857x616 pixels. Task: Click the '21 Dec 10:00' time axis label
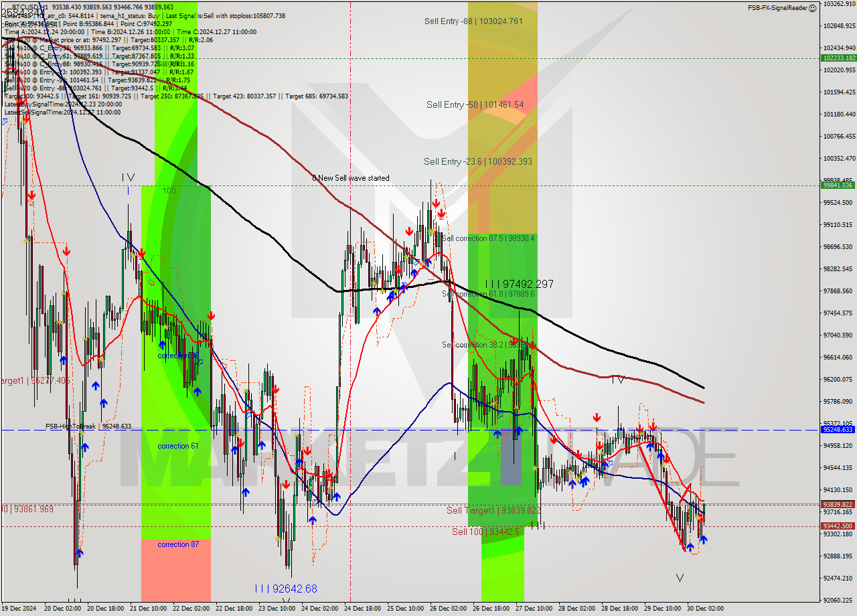pos(147,609)
